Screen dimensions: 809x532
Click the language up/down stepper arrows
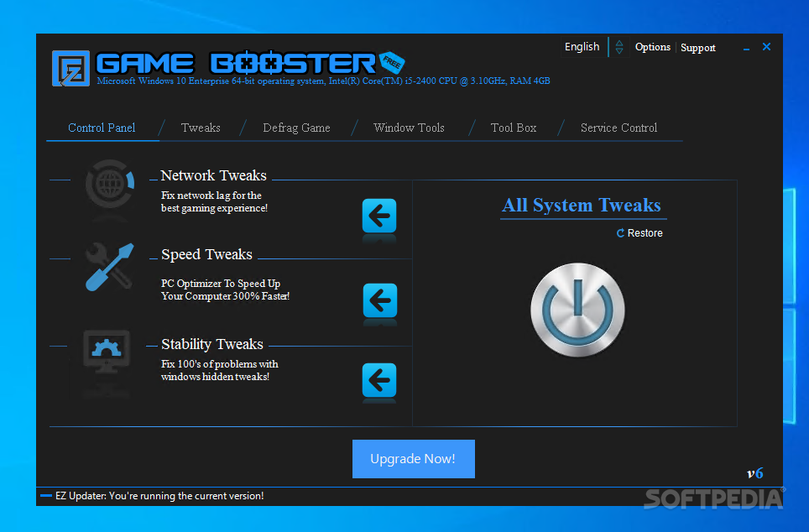tap(619, 47)
